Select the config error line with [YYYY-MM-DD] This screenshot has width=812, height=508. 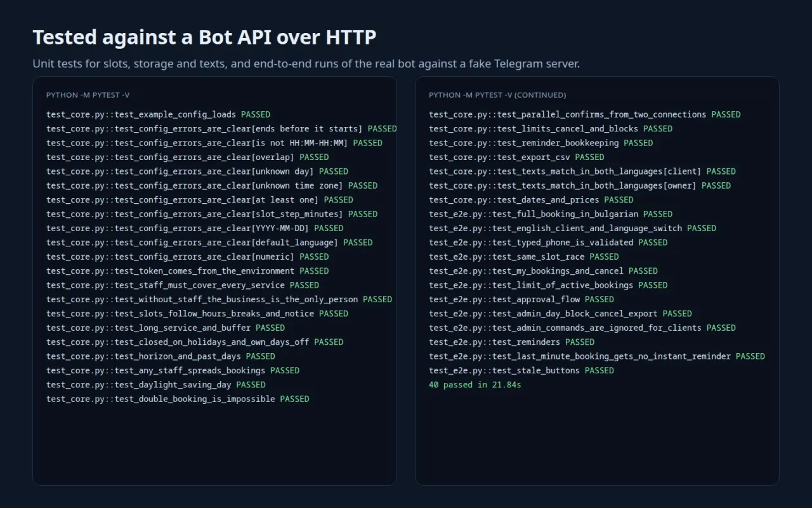[x=195, y=229]
